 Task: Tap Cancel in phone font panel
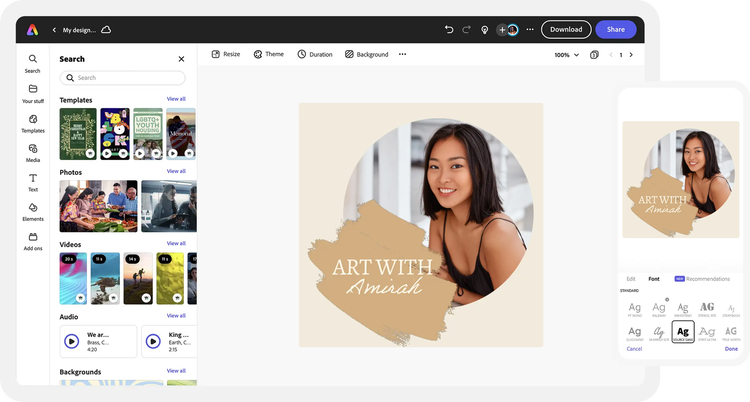(634, 349)
